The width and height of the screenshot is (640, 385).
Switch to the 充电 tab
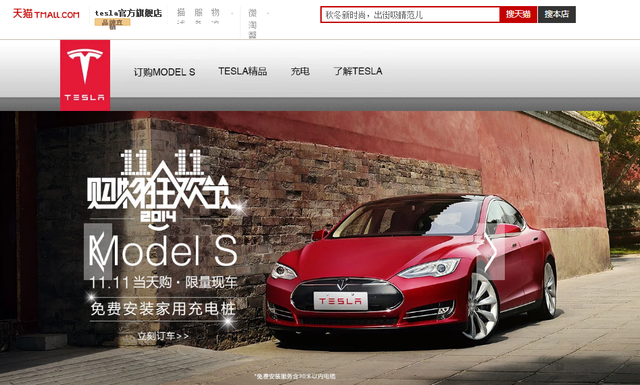coord(300,71)
